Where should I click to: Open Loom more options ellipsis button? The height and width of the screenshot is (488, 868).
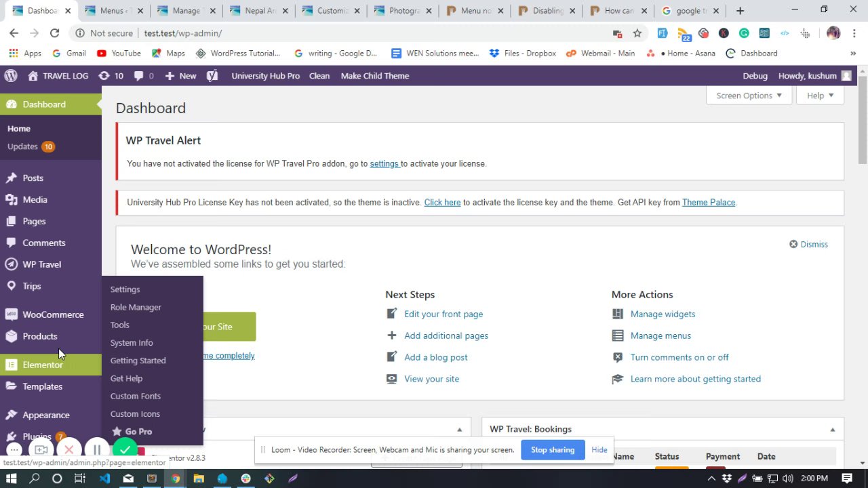click(x=14, y=449)
